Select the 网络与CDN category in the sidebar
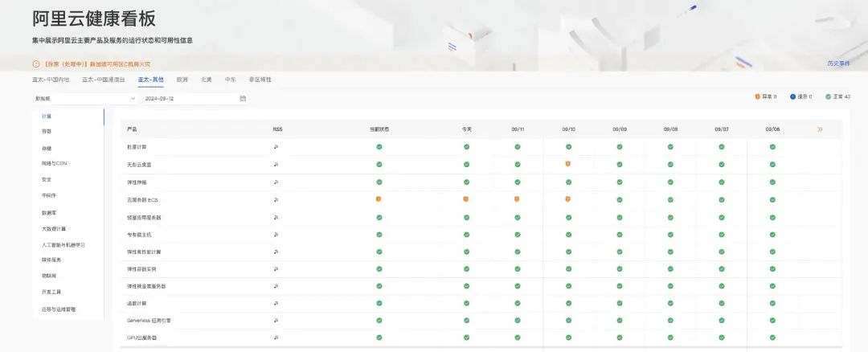Viewport: 868px width, 352px height. (x=55, y=163)
